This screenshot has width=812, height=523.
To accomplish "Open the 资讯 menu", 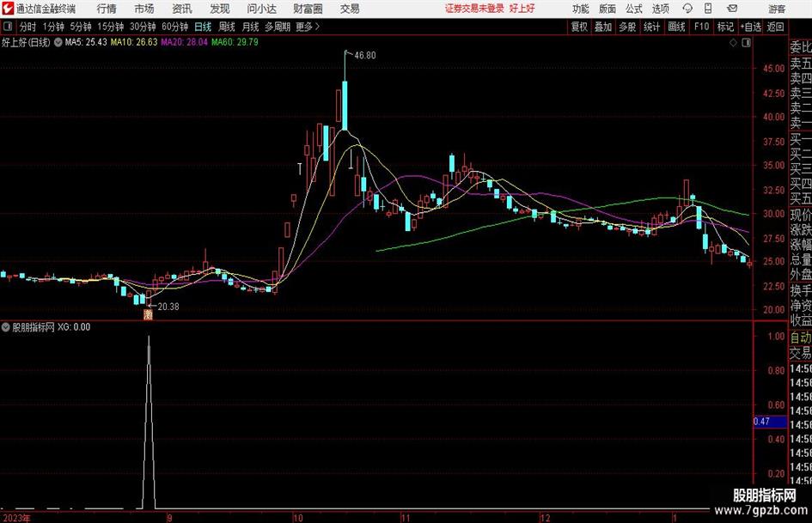I will [x=182, y=9].
